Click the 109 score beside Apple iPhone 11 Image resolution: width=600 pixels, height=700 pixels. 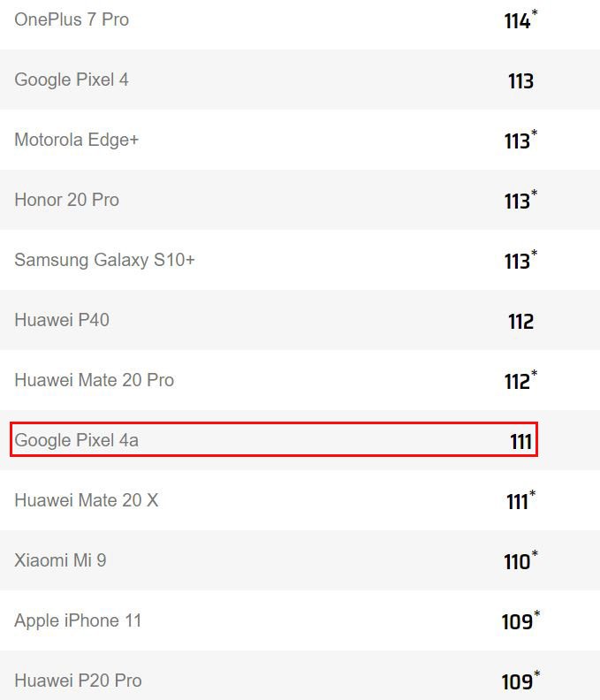pyautogui.click(x=518, y=622)
